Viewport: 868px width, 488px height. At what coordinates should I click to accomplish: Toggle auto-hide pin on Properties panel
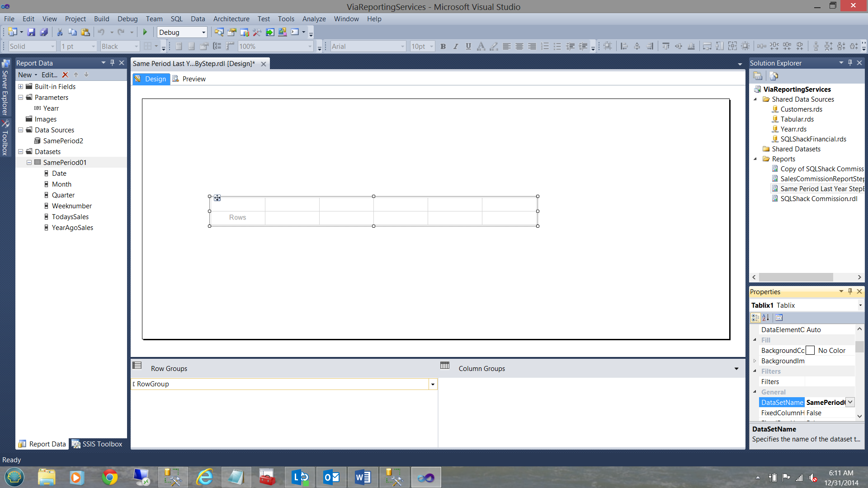tap(850, 291)
